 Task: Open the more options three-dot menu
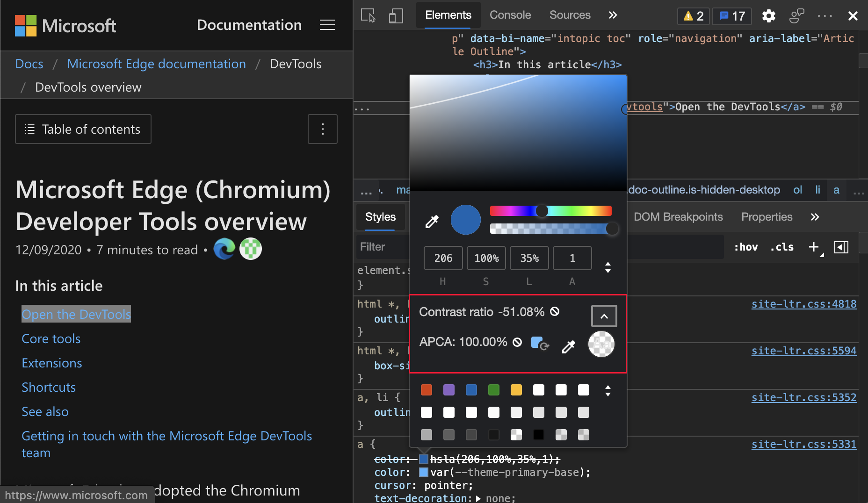825,15
